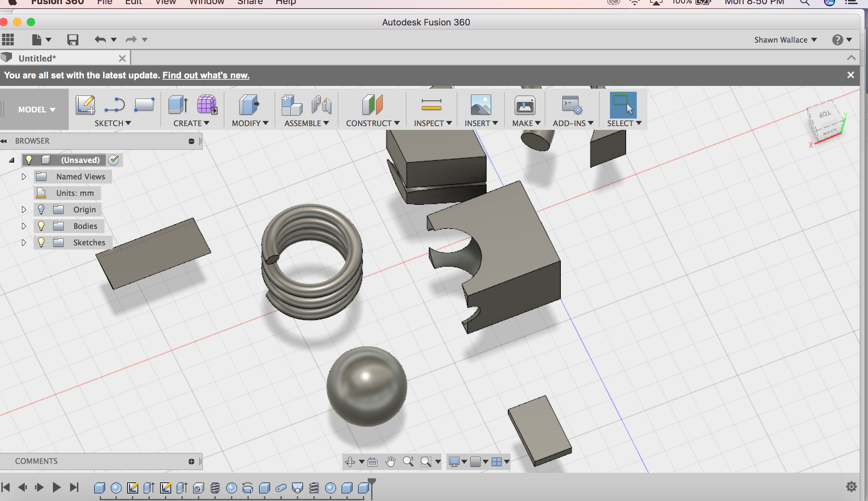Select the Rectangle sketch tool icon

[x=144, y=104]
